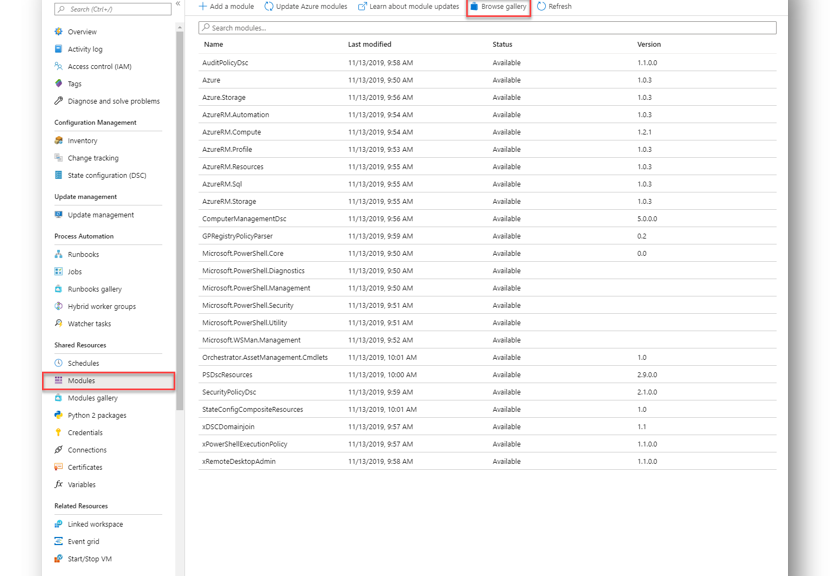Screen dimensions: 839x576
Task: Click the Change tracking icon
Action: 58,158
